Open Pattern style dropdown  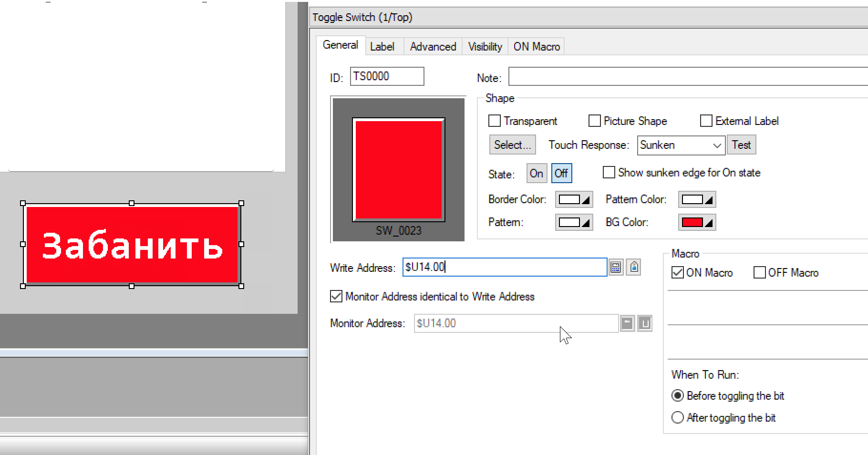(x=574, y=222)
